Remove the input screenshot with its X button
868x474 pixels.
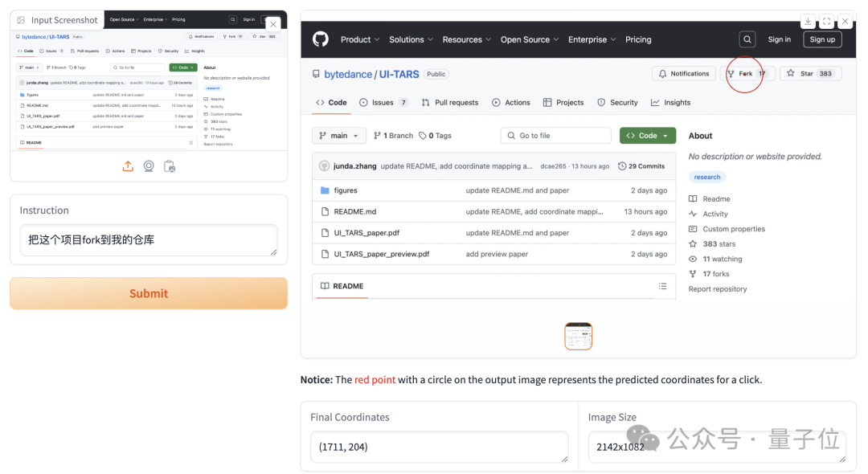[x=273, y=24]
